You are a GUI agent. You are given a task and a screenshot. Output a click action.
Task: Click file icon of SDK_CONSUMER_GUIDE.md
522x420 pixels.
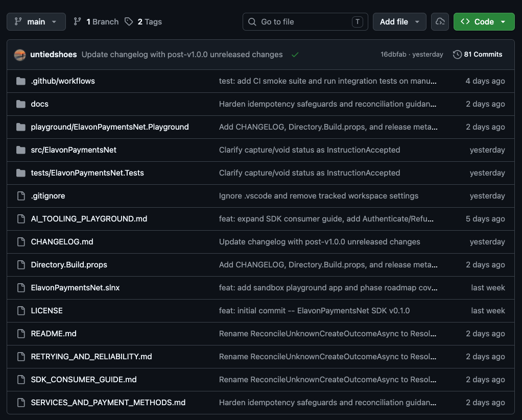[21, 379]
